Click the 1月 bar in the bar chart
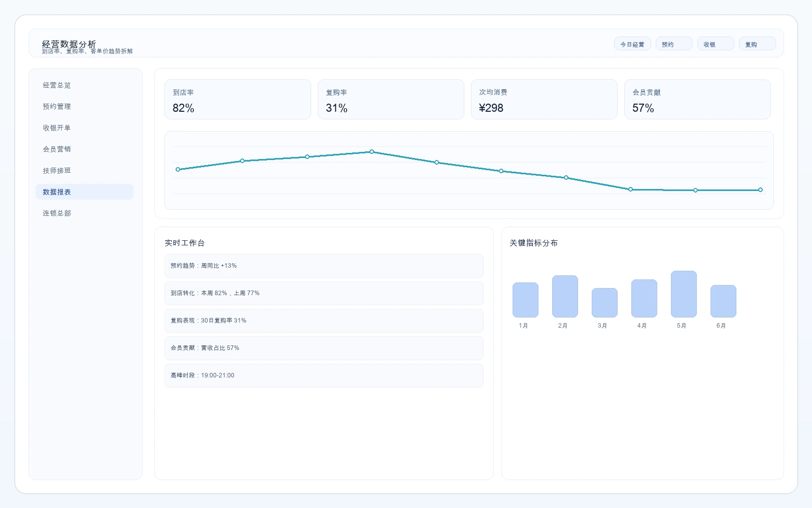812x508 pixels. pos(525,300)
